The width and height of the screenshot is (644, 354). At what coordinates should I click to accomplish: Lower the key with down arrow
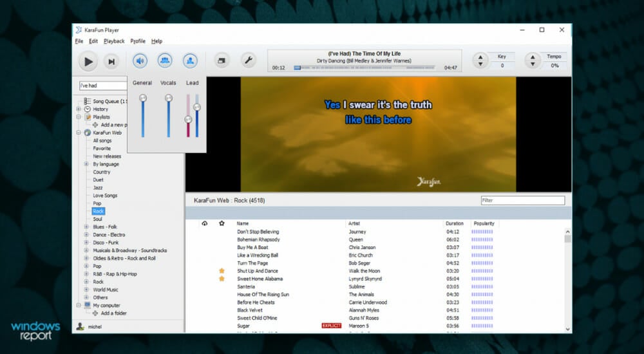tap(480, 64)
